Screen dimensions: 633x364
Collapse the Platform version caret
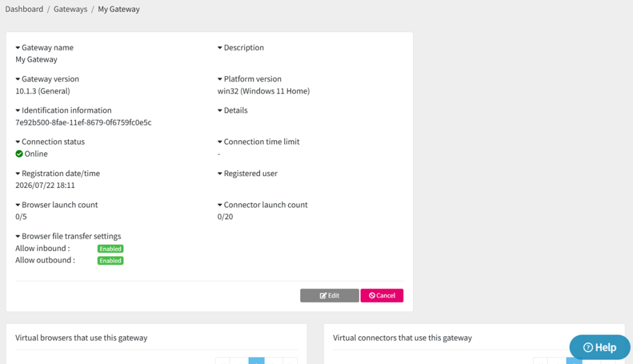point(220,79)
